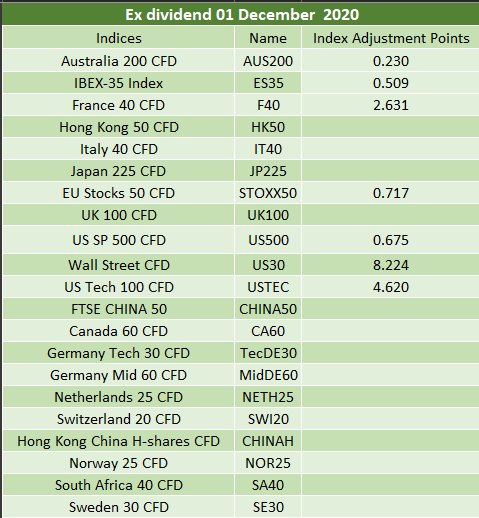
Task: Select the empty HK50 adjustment cell
Action: coord(391,127)
